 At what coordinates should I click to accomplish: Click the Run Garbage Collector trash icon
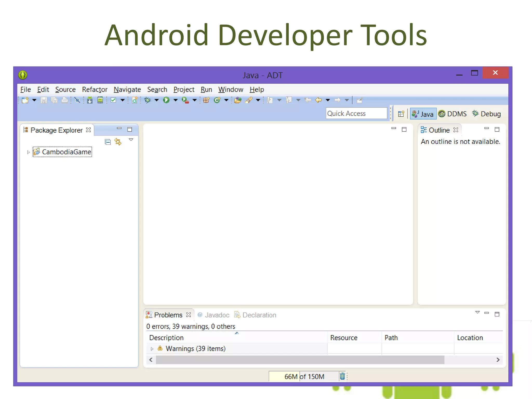[x=342, y=376]
